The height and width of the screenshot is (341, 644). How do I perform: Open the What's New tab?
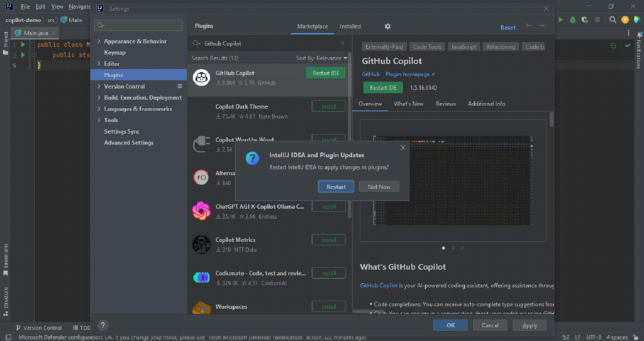[x=409, y=104]
